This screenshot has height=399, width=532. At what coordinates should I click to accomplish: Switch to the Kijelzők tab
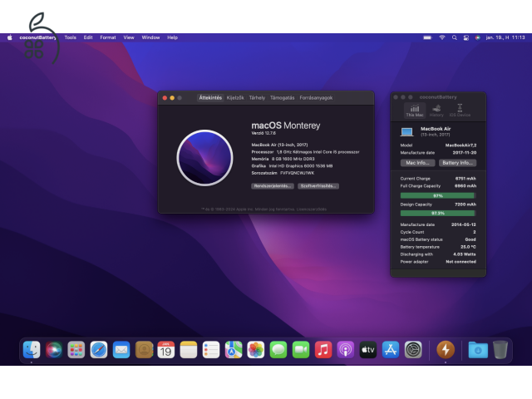[x=235, y=97]
